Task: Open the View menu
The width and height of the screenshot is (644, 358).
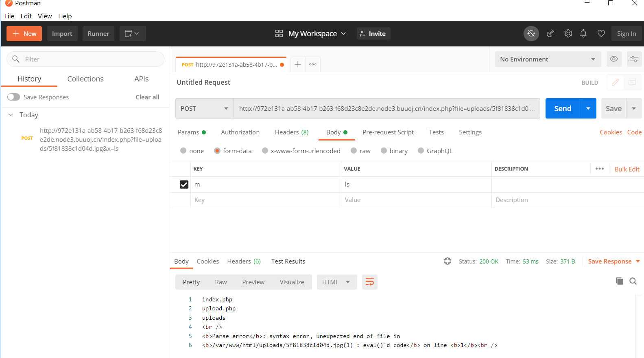Action: pyautogui.click(x=45, y=16)
